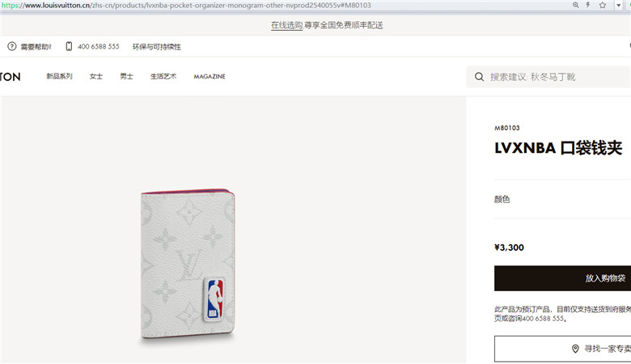Click the 400 6588 555 phone number
Viewport: 631px width, 364px height.
pos(99,47)
